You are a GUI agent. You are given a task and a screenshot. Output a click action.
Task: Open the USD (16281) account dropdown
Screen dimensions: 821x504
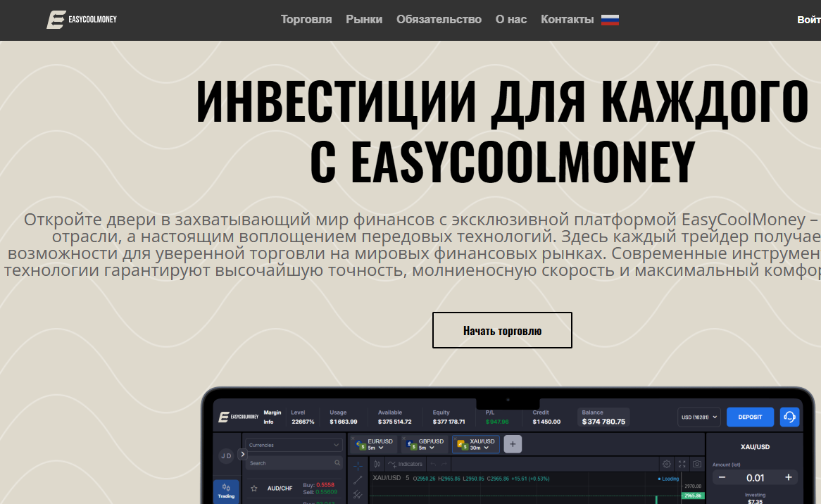click(x=699, y=417)
